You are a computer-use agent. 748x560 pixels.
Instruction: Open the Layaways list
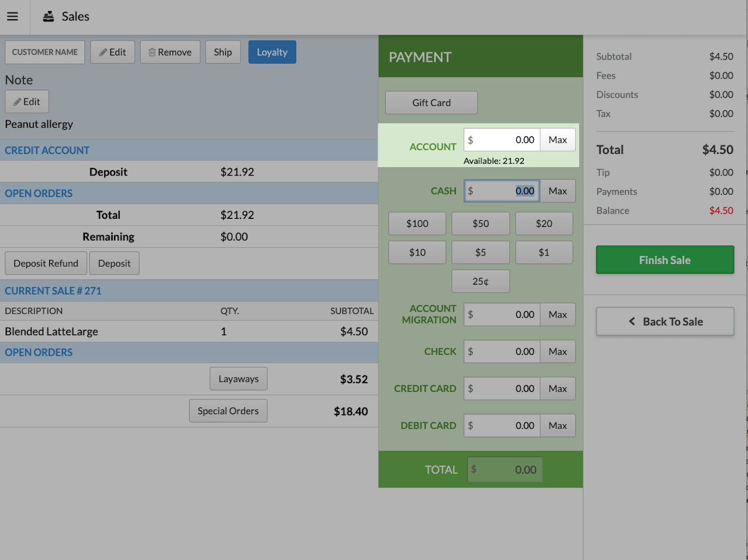[x=238, y=378]
